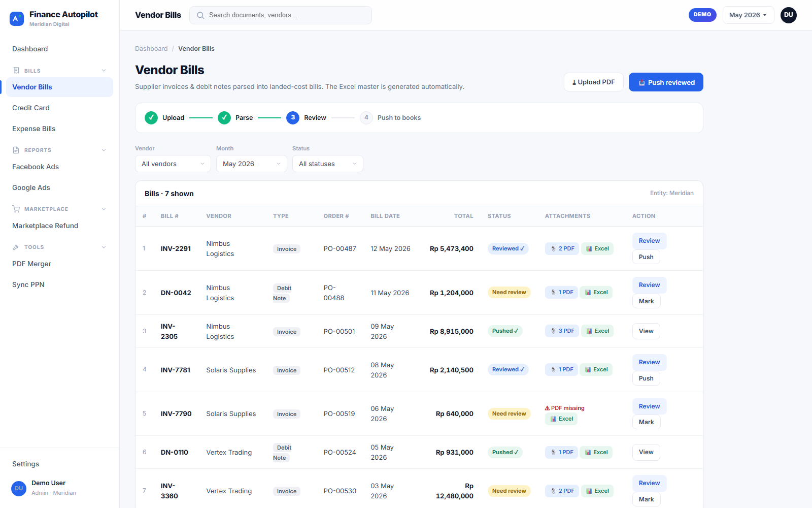Click Review for bill INV-2291
This screenshot has width=812, height=508.
pyautogui.click(x=649, y=241)
